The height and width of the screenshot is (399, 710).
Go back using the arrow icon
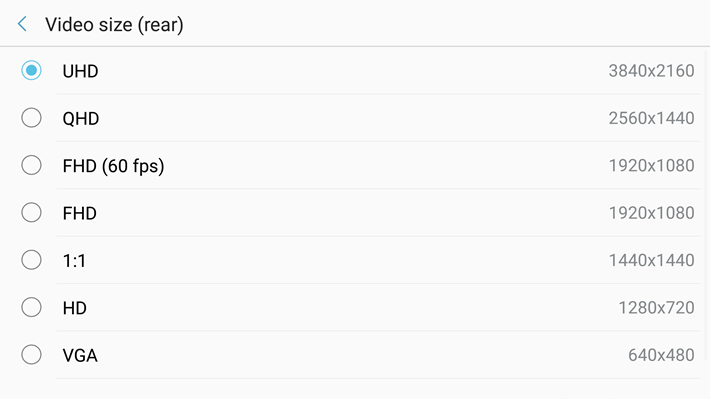click(22, 24)
